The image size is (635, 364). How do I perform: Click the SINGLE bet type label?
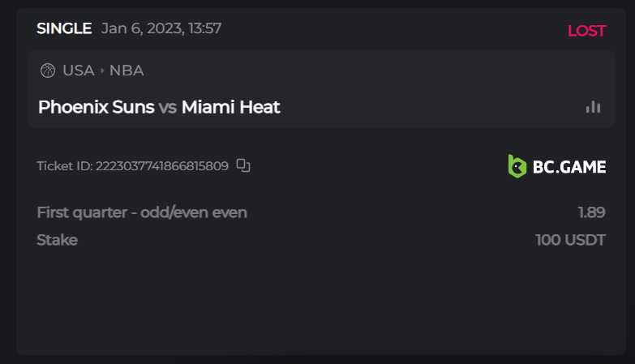pyautogui.click(x=64, y=28)
